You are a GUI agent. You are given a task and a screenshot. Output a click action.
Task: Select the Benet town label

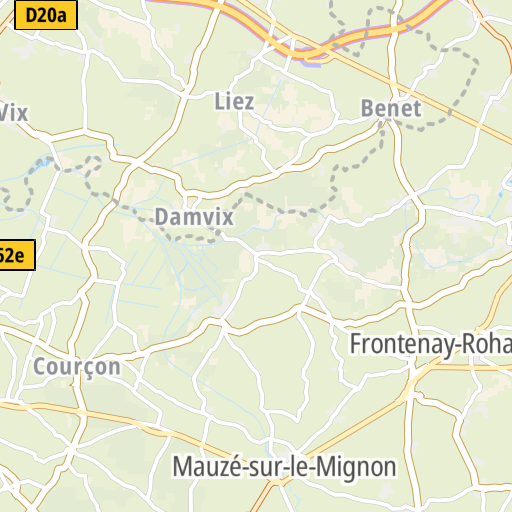click(391, 108)
